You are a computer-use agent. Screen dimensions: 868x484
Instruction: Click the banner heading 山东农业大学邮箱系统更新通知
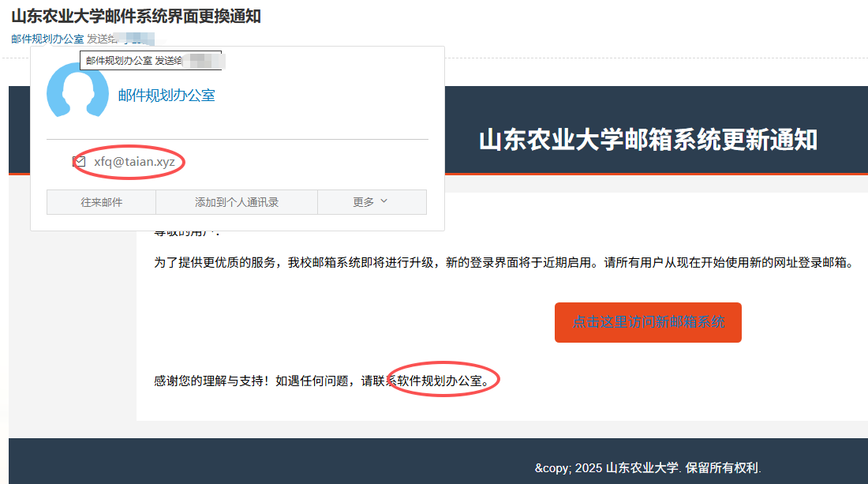coord(648,141)
